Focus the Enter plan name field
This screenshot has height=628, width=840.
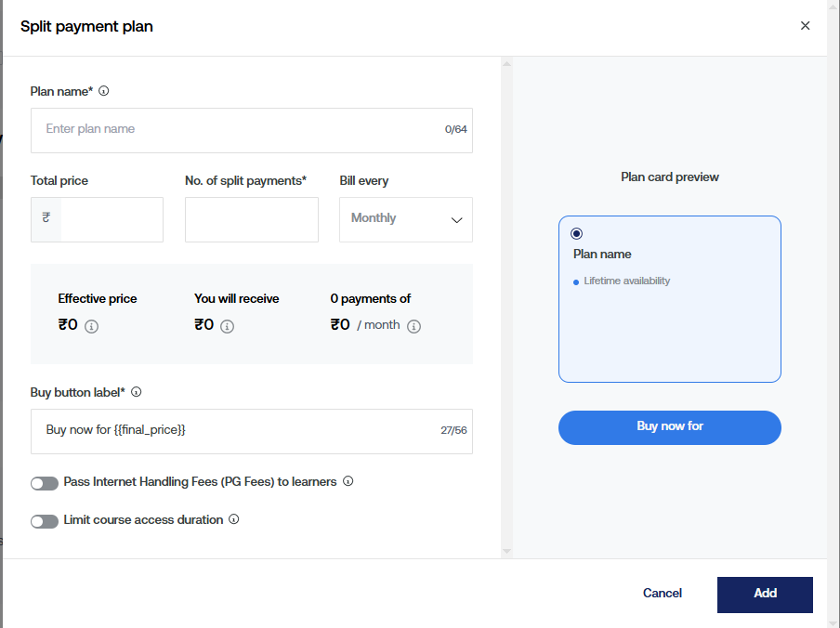(x=242, y=130)
